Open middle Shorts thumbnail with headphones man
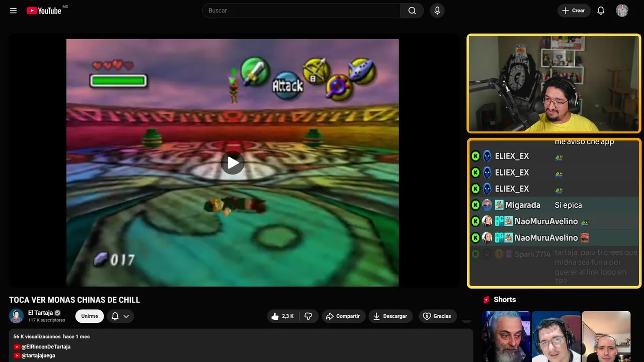The width and height of the screenshot is (644, 362). coord(556,336)
